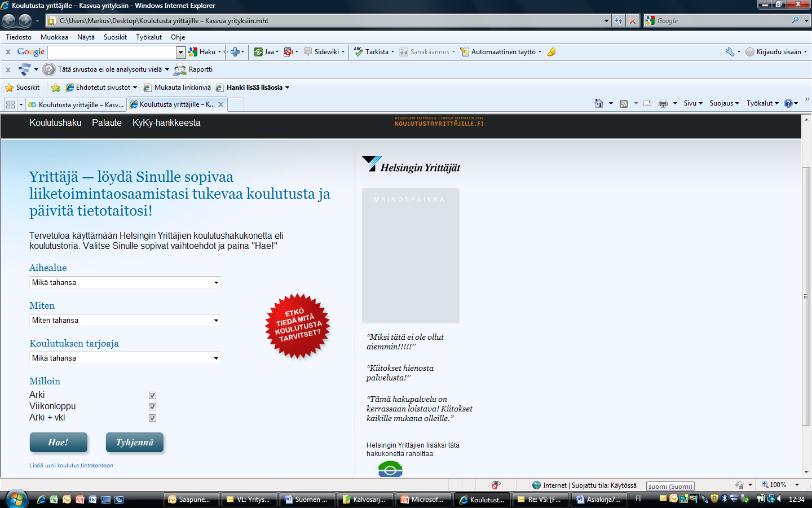Viewport: 812px width, 508px height.
Task: Expand the Automaattinen täyttö dropdown
Action: click(x=540, y=52)
